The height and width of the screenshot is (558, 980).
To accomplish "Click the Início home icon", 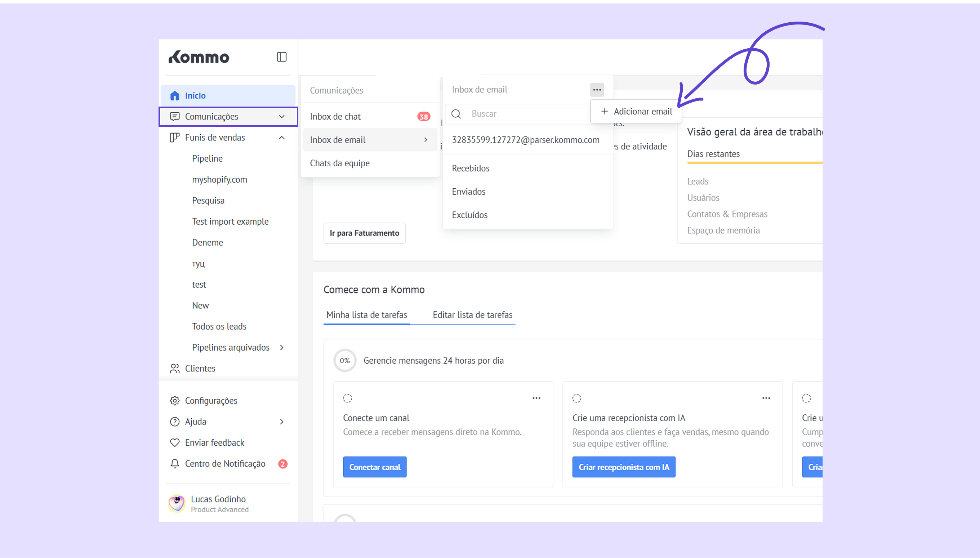I will coord(175,95).
